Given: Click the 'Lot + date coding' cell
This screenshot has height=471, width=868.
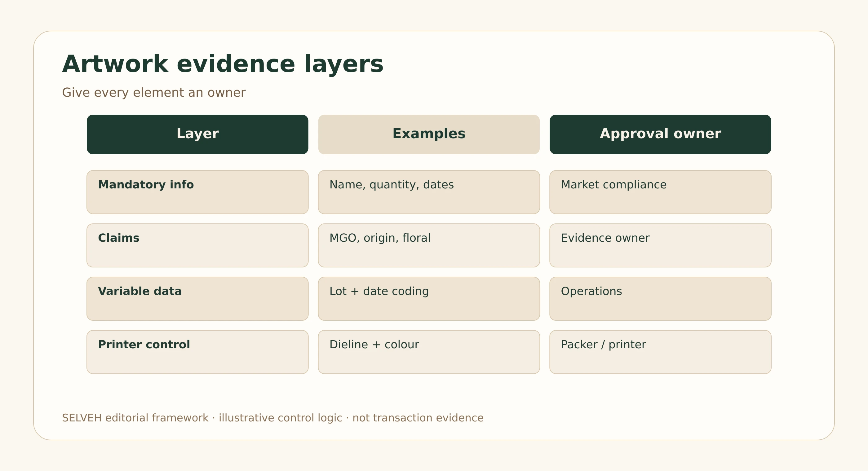Looking at the screenshot, I should [x=429, y=298].
